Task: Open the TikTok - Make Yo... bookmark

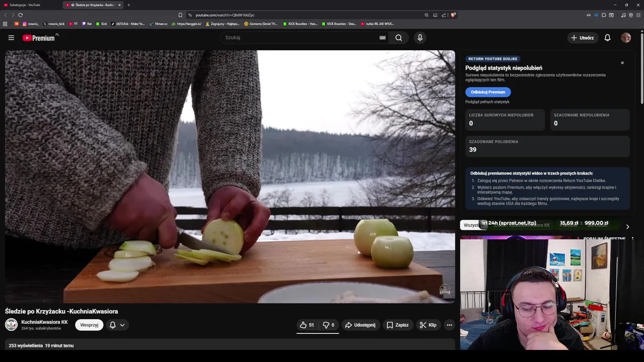Action: [x=128, y=24]
